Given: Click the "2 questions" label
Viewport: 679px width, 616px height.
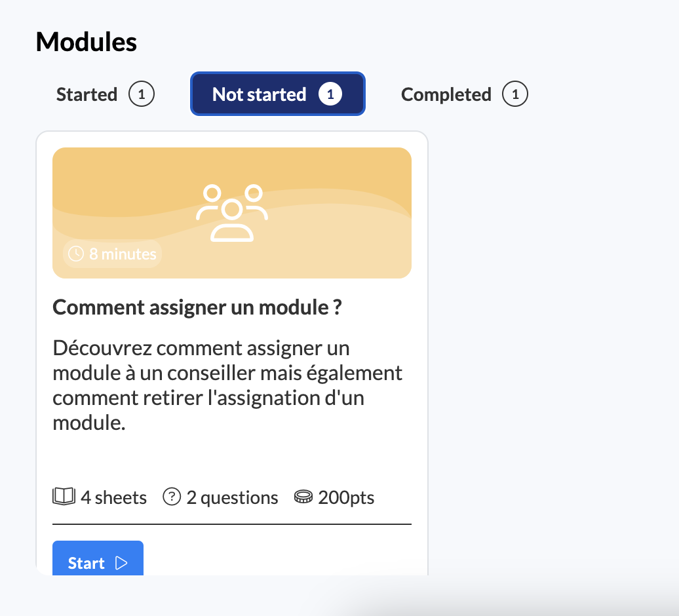Looking at the screenshot, I should tap(232, 497).
